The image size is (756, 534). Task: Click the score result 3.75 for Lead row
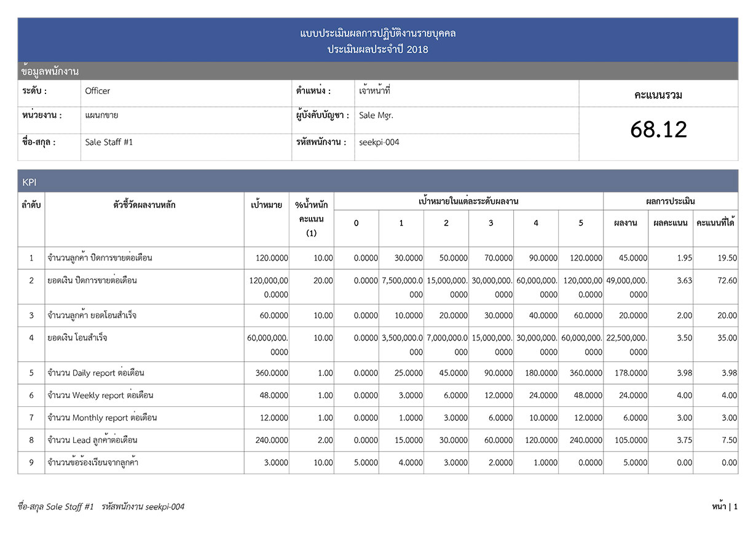tap(684, 440)
